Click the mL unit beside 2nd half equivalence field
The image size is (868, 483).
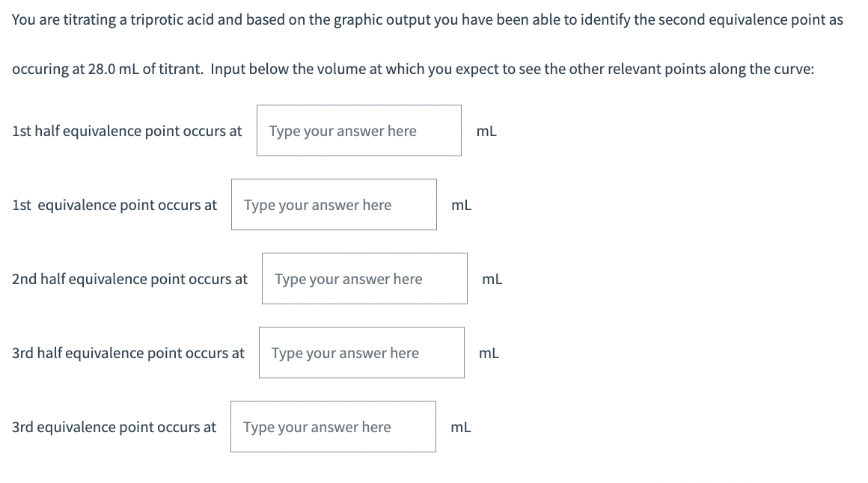point(492,279)
